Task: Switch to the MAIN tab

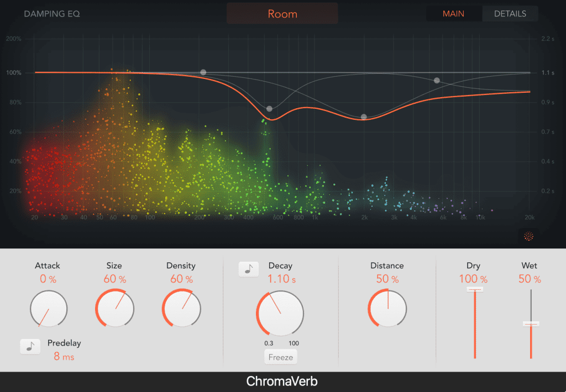Action: point(453,14)
